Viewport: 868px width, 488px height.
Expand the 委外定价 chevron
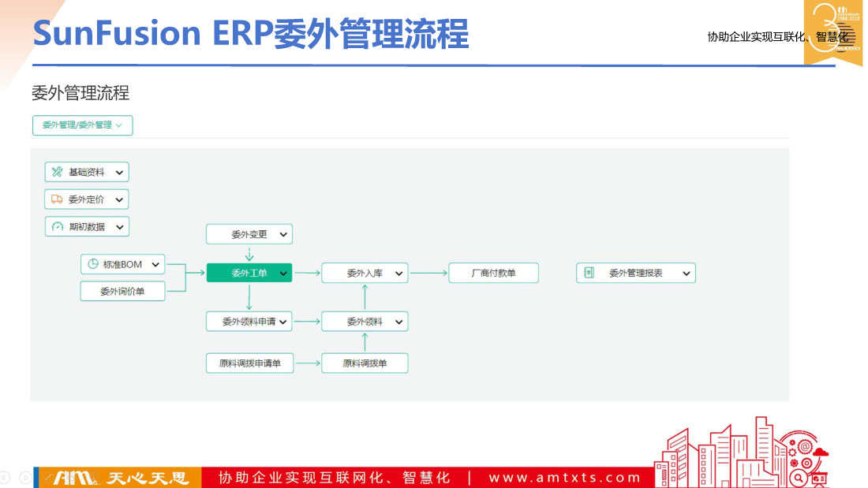click(119, 199)
